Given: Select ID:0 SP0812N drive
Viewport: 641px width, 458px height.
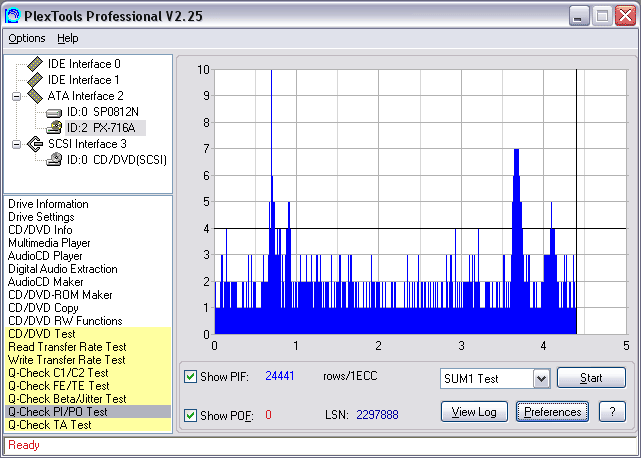Looking at the screenshot, I should pyautogui.click(x=103, y=112).
